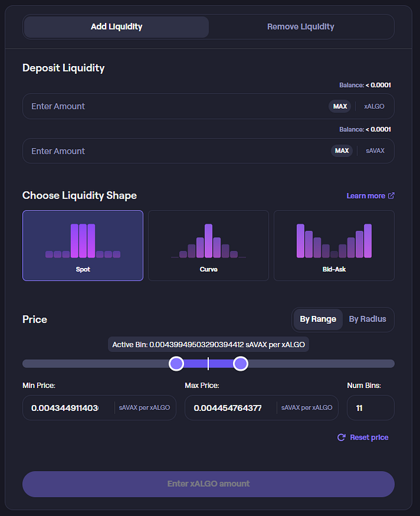Click the Reset price refresh icon
Image resolution: width=420 pixels, height=516 pixels.
(341, 437)
